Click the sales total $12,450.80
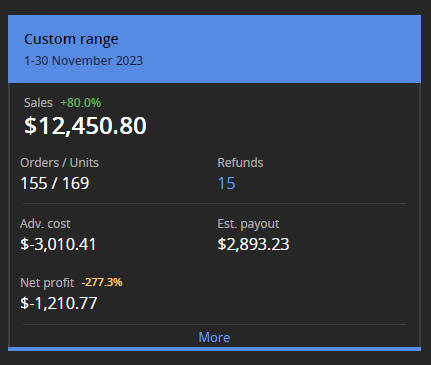 (x=85, y=126)
